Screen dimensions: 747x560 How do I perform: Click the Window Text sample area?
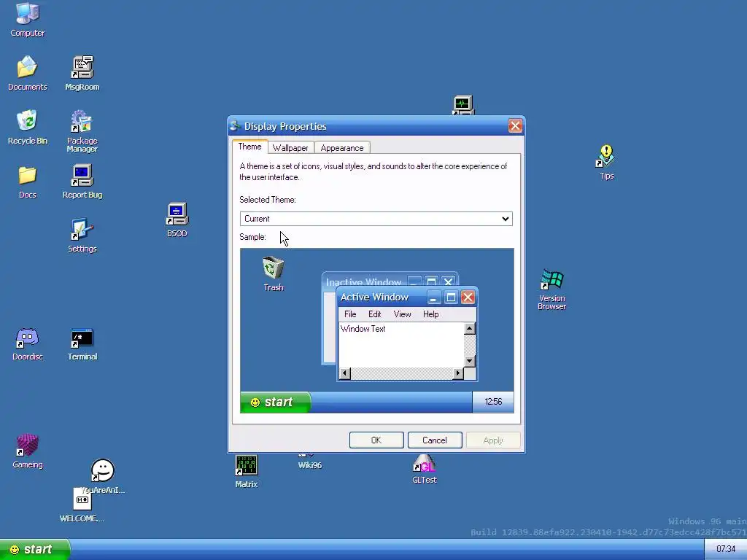(x=401, y=345)
